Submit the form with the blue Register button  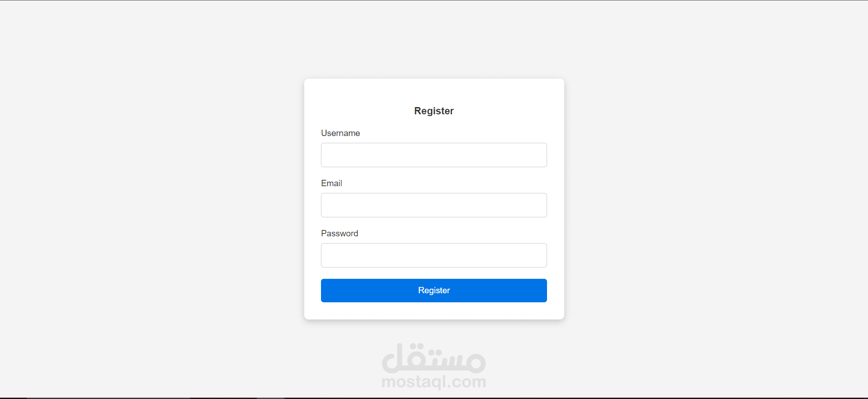[x=434, y=291]
